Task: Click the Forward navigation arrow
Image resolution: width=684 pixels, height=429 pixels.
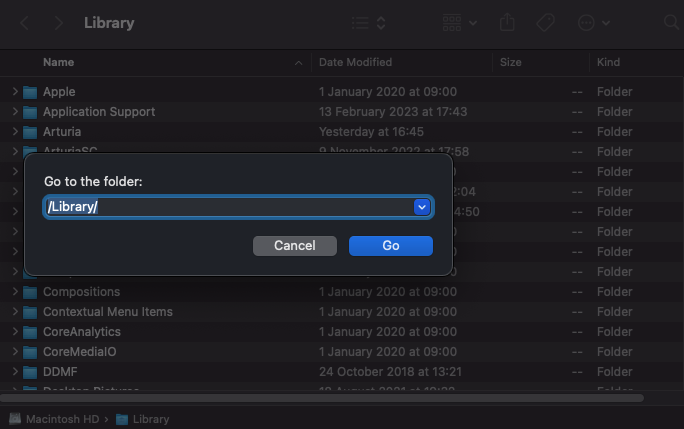Action: [59, 22]
